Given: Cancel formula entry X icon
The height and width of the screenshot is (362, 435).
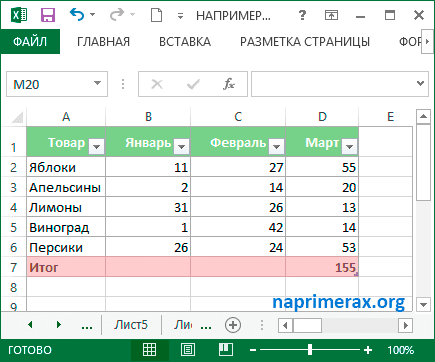Looking at the screenshot, I should click(157, 84).
